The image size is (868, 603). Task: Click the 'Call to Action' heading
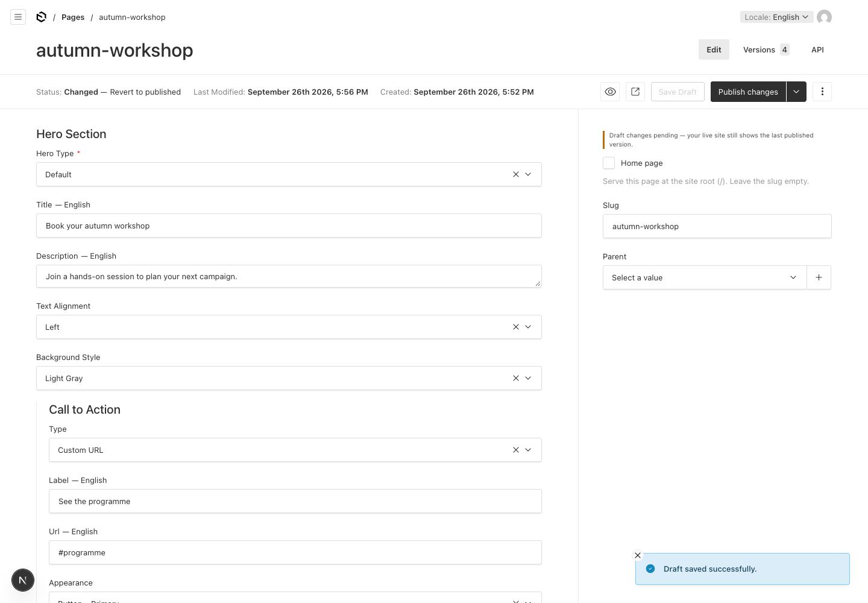pos(84,409)
